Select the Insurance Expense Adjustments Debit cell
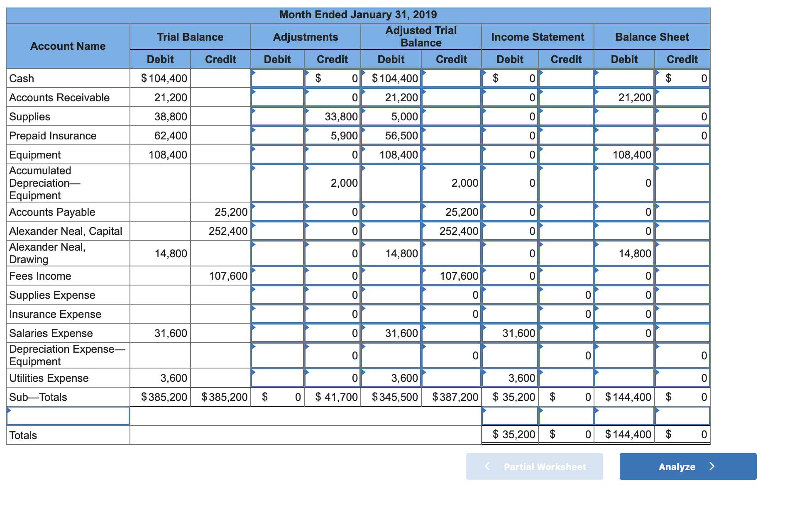Image resolution: width=797 pixels, height=532 pixels. tap(277, 314)
